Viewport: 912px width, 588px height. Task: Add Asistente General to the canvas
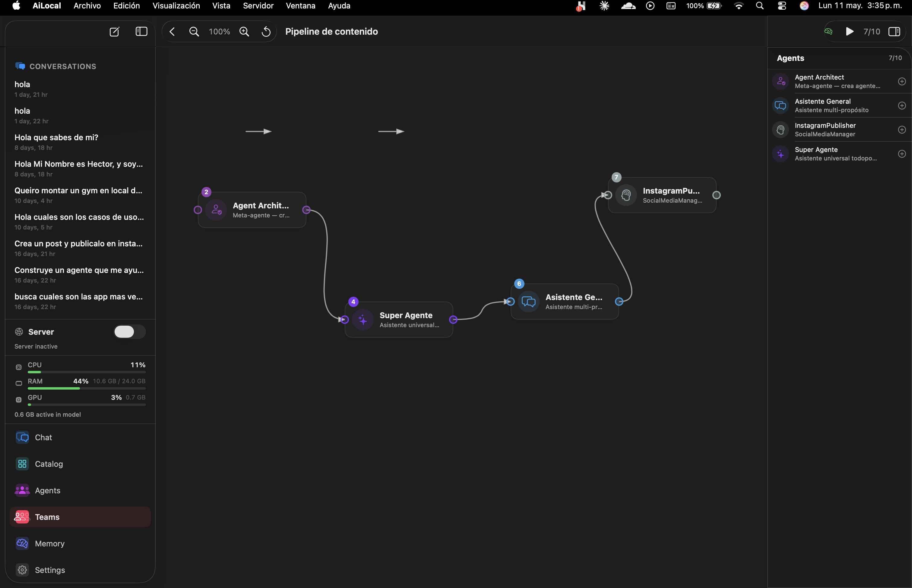(902, 105)
